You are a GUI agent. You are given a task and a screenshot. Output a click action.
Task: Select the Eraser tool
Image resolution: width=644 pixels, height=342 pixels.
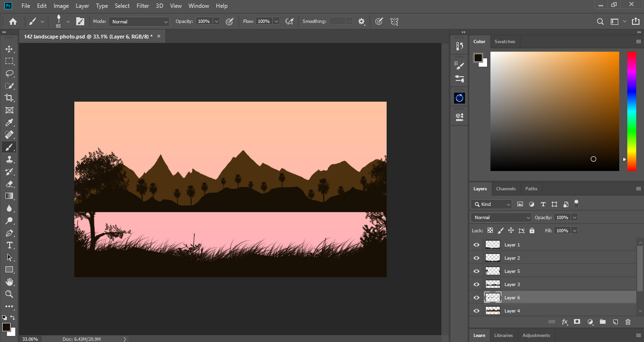click(x=9, y=184)
